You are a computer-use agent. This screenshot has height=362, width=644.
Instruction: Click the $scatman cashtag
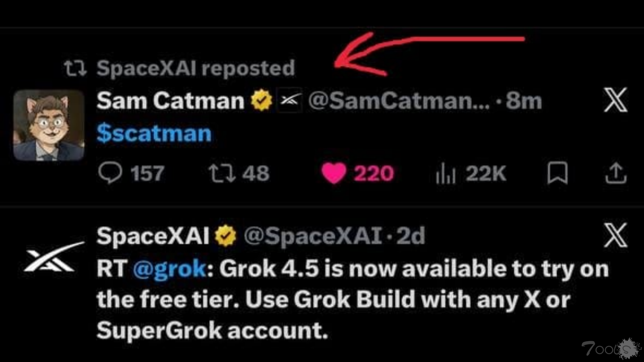point(154,134)
